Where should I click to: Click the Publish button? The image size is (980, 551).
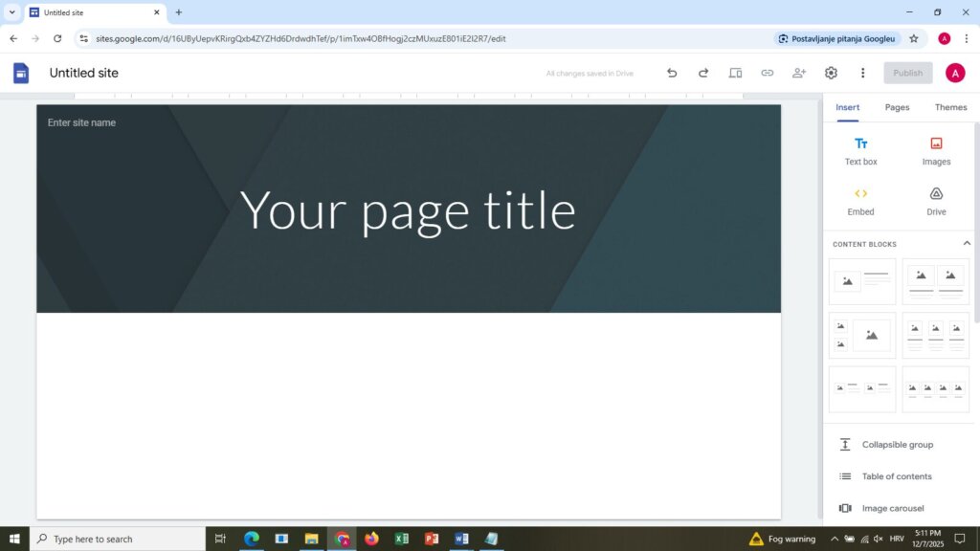pos(907,73)
